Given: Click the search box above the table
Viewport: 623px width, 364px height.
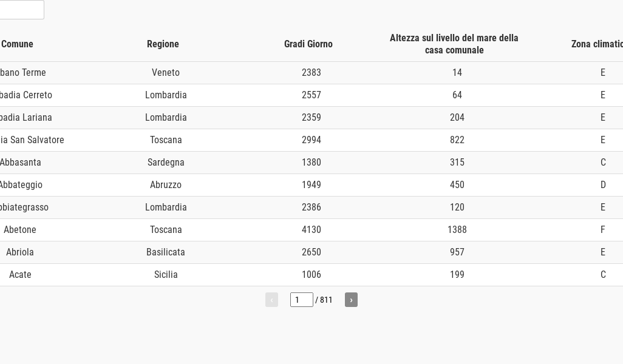Looking at the screenshot, I should [x=21, y=10].
